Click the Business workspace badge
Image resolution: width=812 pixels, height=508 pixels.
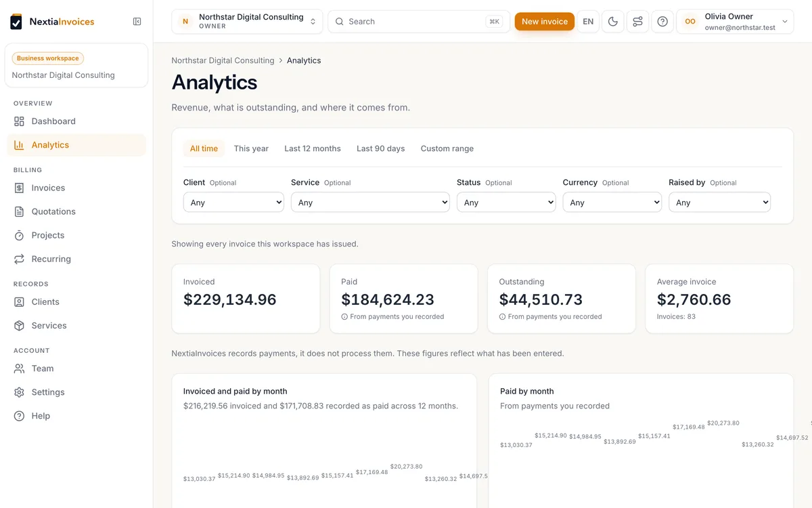click(x=48, y=58)
